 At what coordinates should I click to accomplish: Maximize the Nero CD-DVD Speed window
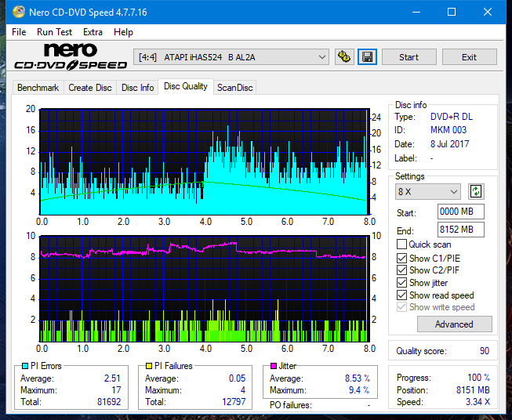452,12
